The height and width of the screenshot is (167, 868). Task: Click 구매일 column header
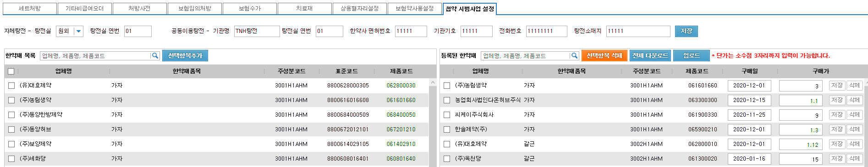(x=750, y=71)
